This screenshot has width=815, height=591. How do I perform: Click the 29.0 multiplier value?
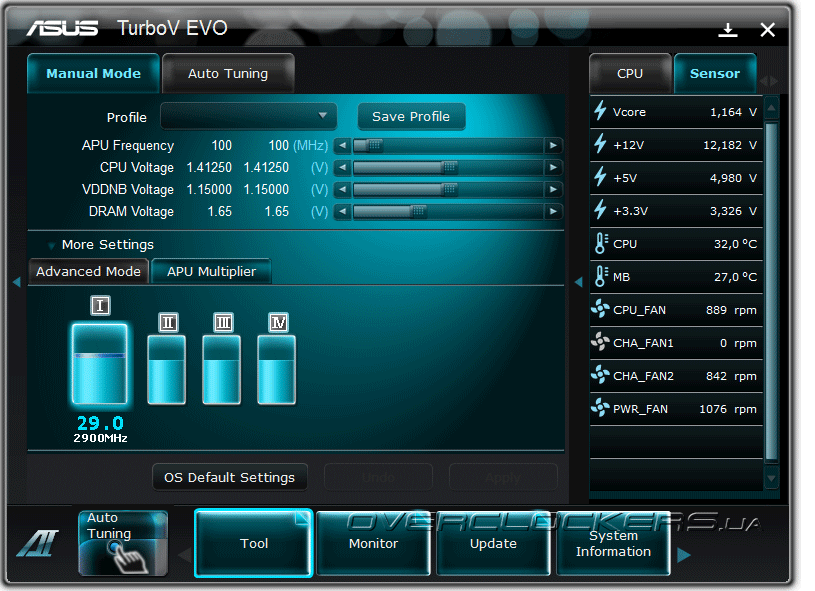pos(100,423)
